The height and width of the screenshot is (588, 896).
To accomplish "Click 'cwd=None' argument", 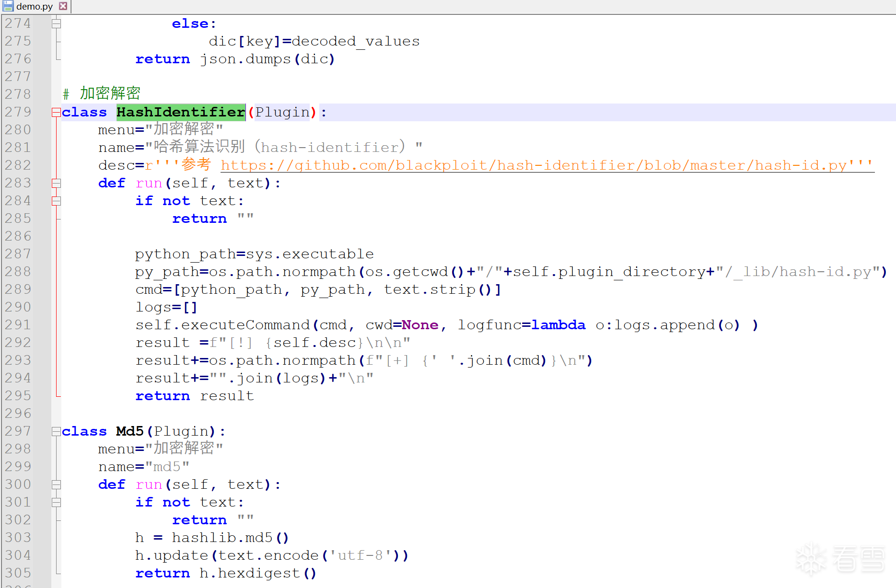I will (402, 325).
